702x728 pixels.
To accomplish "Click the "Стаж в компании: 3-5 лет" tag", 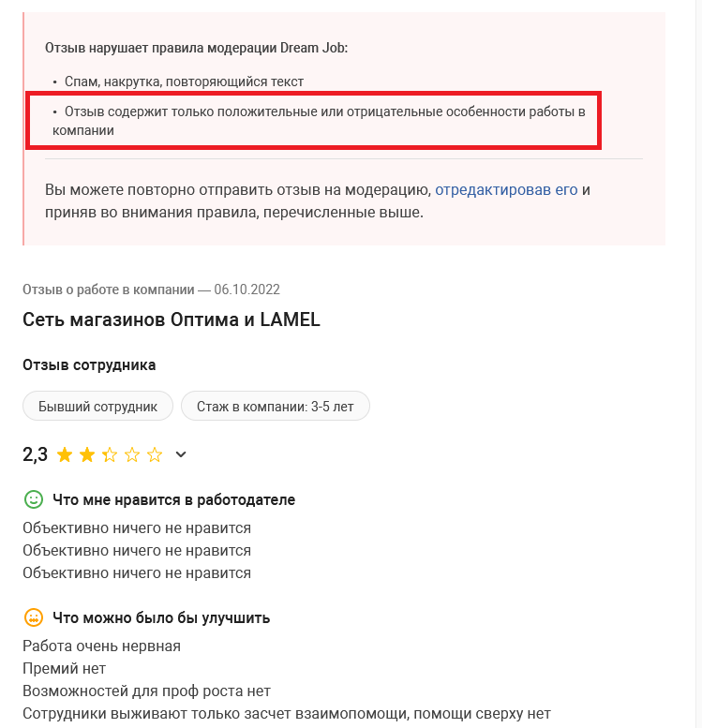I will pos(276,407).
